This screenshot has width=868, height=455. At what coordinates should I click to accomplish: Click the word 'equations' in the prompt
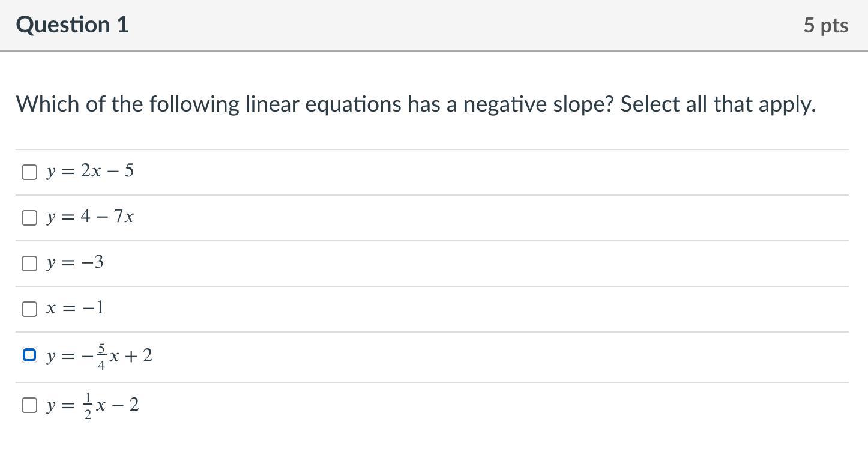(x=353, y=104)
